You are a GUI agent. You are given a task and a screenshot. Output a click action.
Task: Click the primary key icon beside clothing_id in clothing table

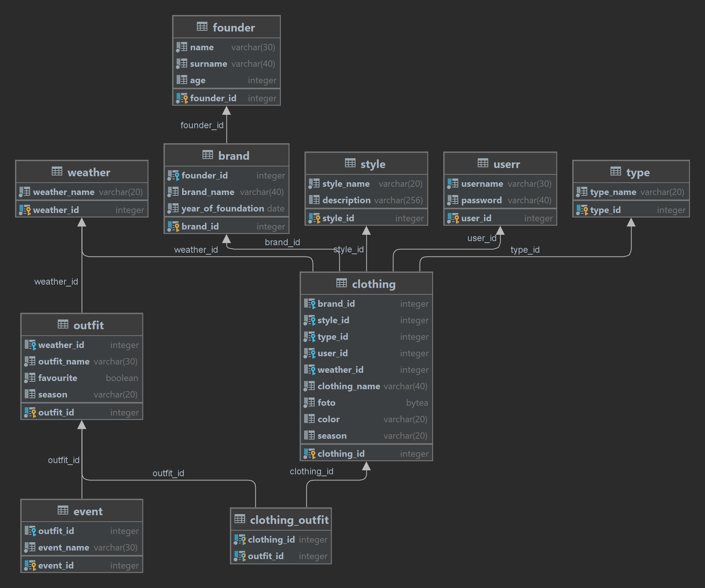pos(309,454)
